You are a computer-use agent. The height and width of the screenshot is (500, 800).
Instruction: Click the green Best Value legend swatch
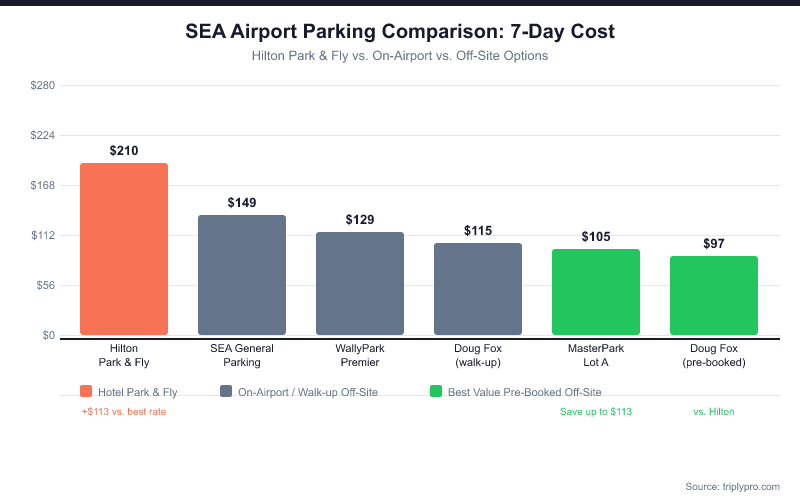click(435, 392)
